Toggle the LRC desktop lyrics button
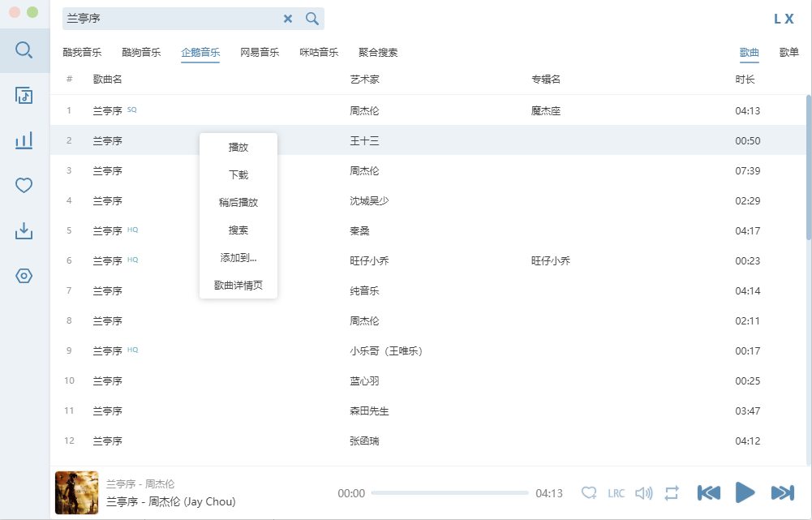 pos(617,493)
